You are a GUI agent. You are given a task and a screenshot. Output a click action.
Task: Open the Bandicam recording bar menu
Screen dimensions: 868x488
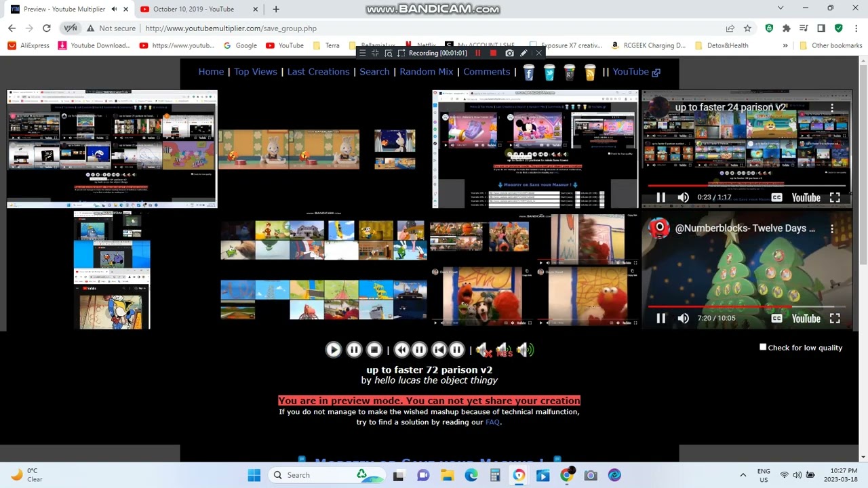click(362, 53)
